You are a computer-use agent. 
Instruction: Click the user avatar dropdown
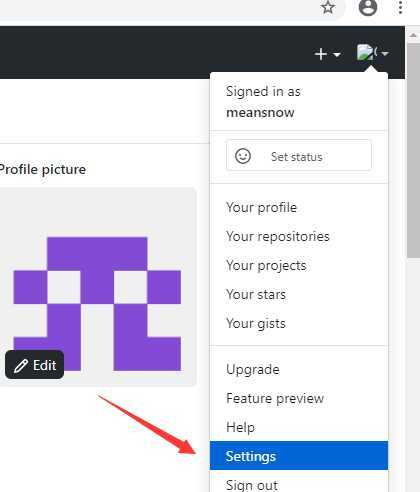point(372,53)
